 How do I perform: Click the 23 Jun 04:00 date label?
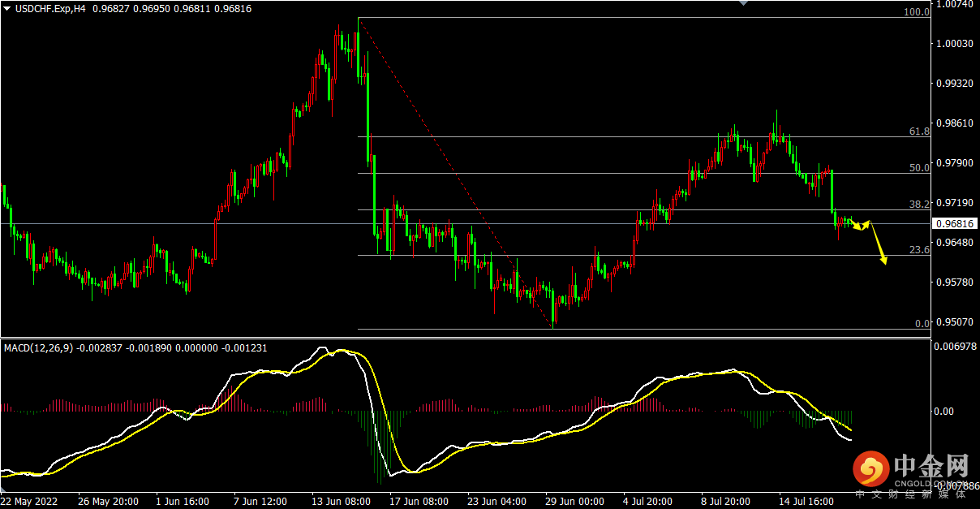point(495,502)
